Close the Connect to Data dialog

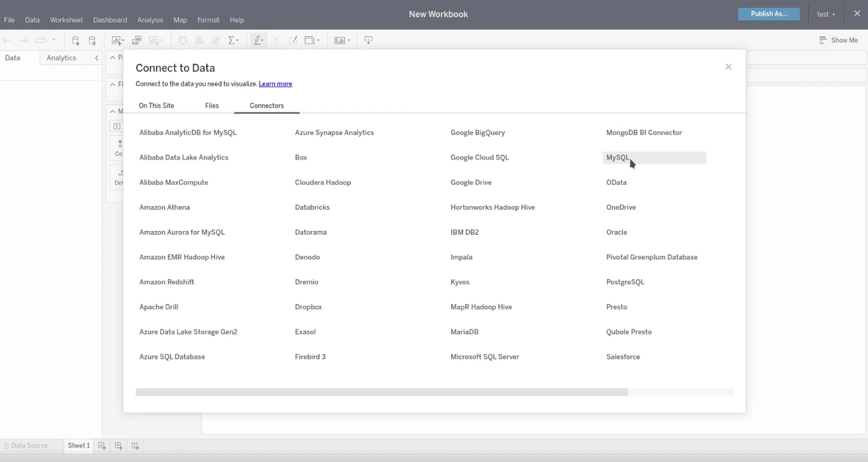pyautogui.click(x=728, y=67)
